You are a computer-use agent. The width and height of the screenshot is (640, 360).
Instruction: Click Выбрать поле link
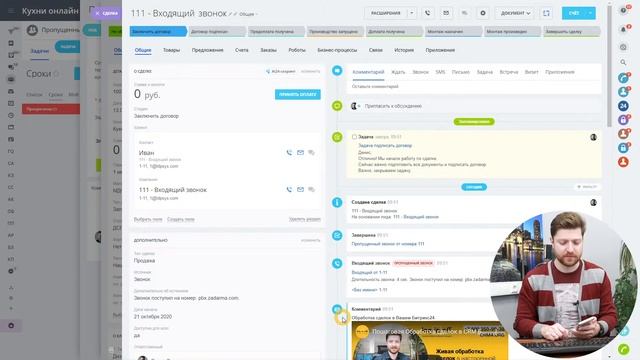pyautogui.click(x=148, y=220)
